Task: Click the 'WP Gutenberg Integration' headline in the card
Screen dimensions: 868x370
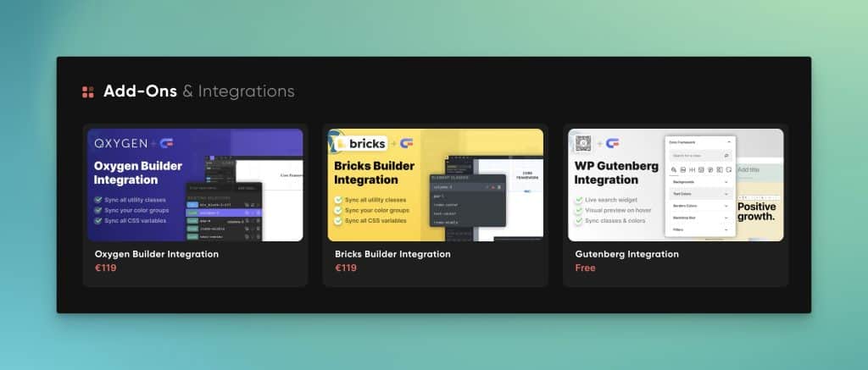Action: click(616, 173)
